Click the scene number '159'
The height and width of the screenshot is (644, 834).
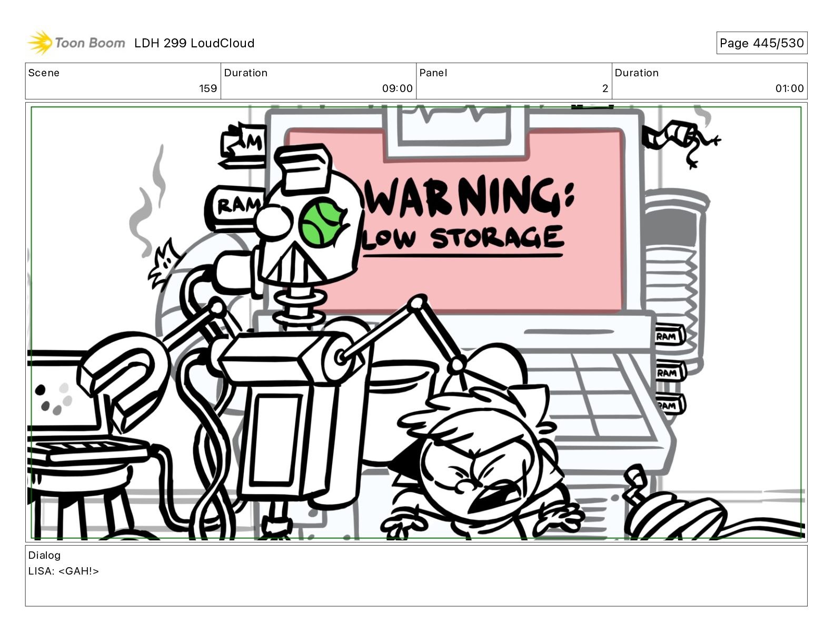208,88
